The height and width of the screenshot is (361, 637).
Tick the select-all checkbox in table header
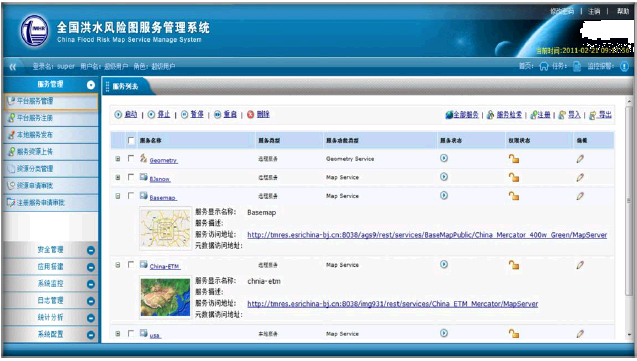[131, 141]
